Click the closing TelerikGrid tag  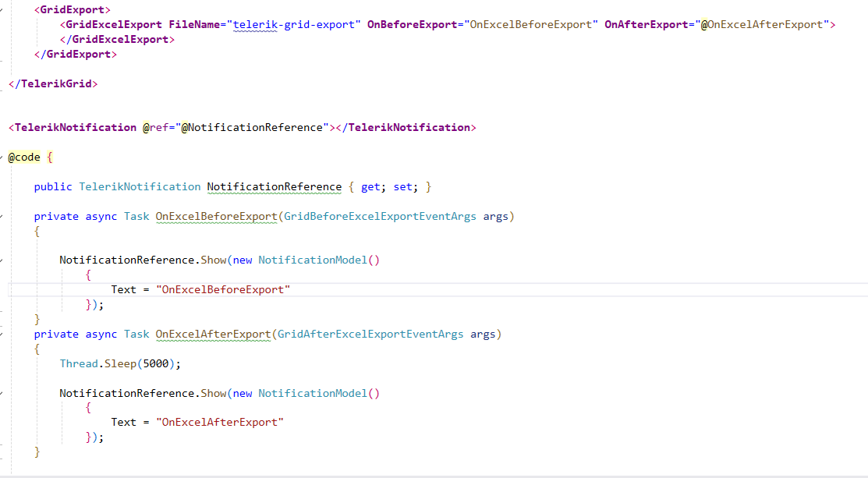pyautogui.click(x=53, y=83)
